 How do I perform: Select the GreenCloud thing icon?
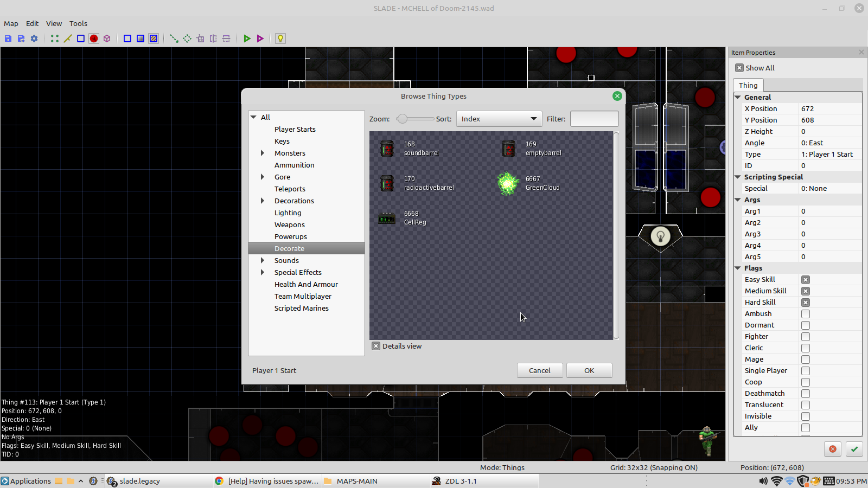(508, 183)
